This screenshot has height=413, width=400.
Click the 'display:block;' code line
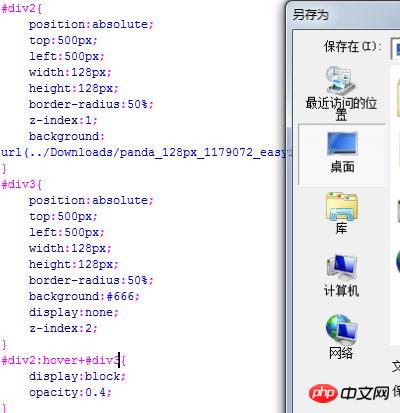click(x=77, y=376)
